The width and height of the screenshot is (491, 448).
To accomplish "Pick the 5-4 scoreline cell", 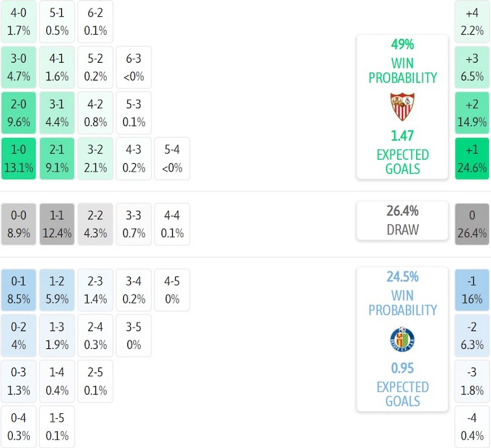I will (171, 159).
